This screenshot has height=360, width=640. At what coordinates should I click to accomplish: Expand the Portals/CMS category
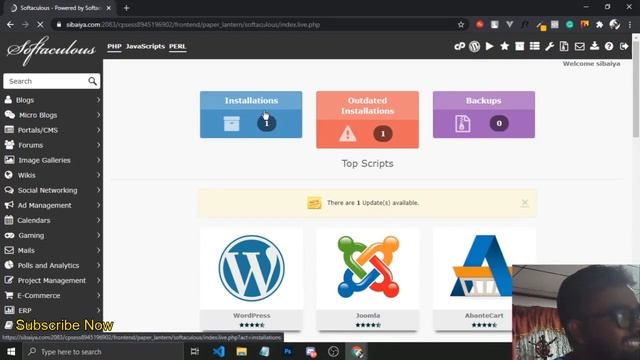point(51,130)
